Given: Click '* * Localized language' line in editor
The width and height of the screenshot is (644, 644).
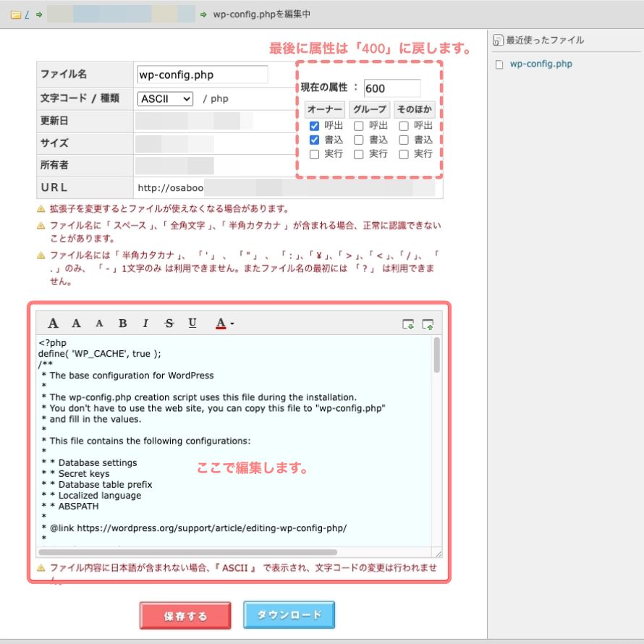Looking at the screenshot, I should (x=91, y=496).
